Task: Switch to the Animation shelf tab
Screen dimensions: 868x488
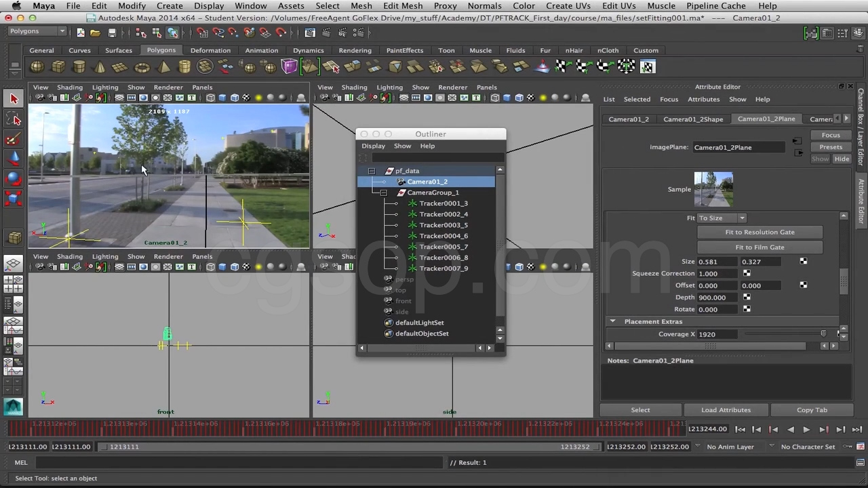Action: pos(261,50)
